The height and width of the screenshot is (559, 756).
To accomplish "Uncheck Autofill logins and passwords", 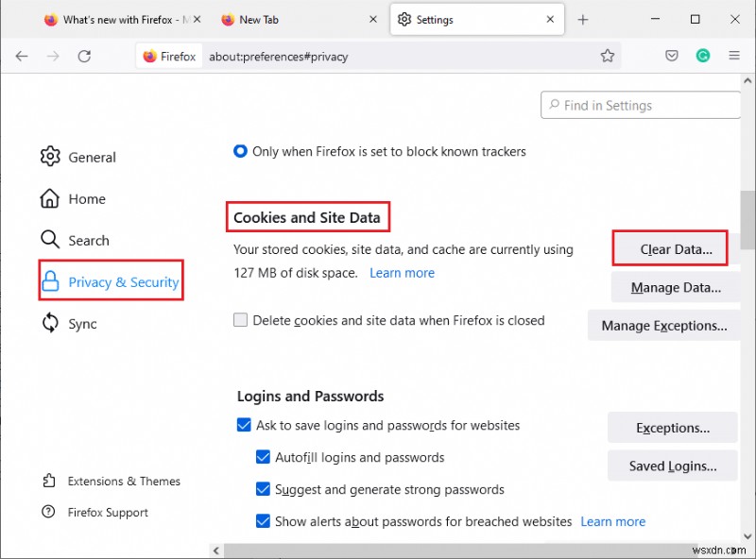I will click(x=263, y=457).
